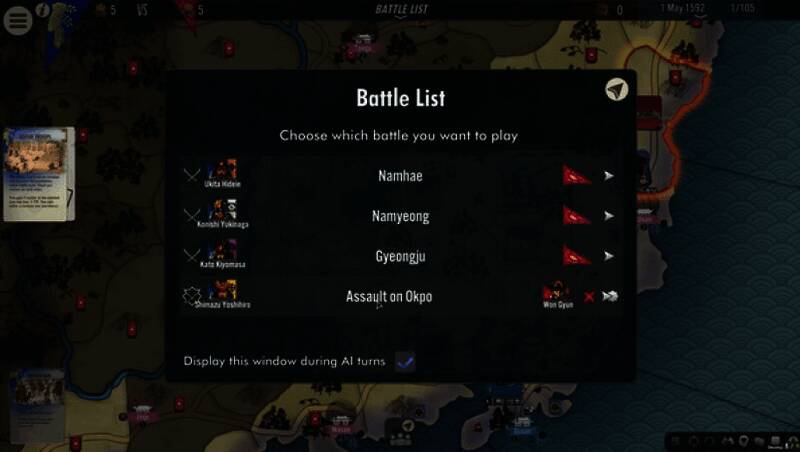This screenshot has width=800, height=452.
Task: Choose the Namhae battle entry
Action: [401, 175]
